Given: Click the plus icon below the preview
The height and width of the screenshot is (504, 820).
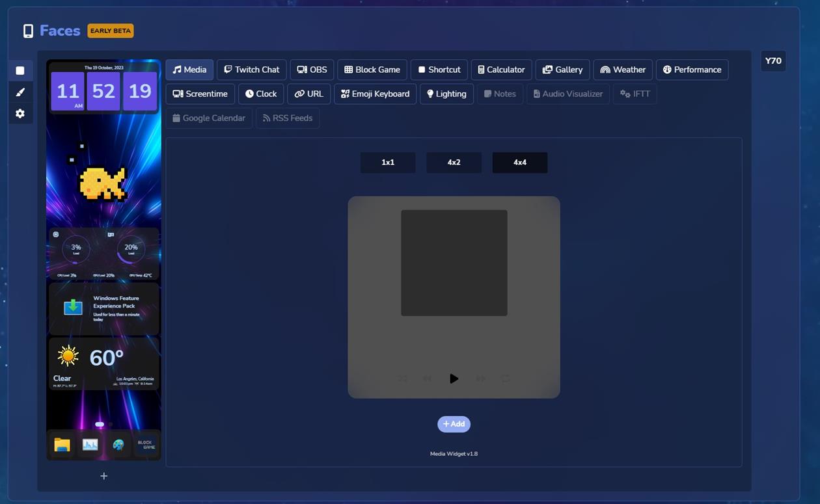Looking at the screenshot, I should pos(103,476).
